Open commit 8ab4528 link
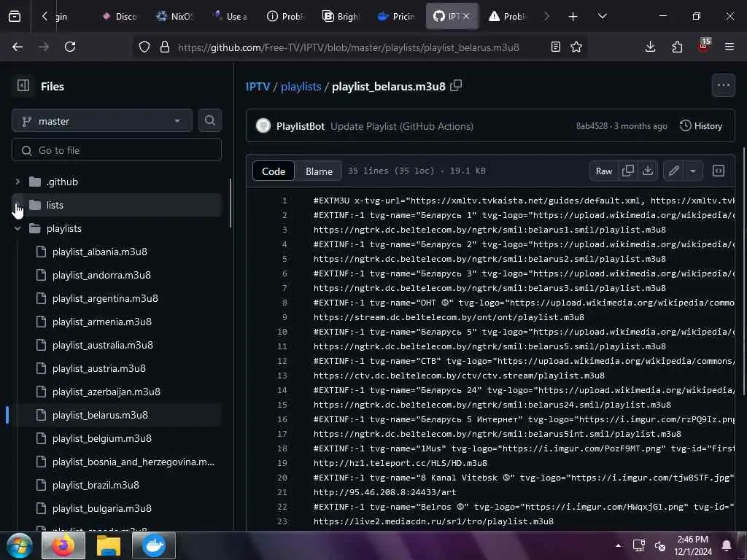 (592, 126)
